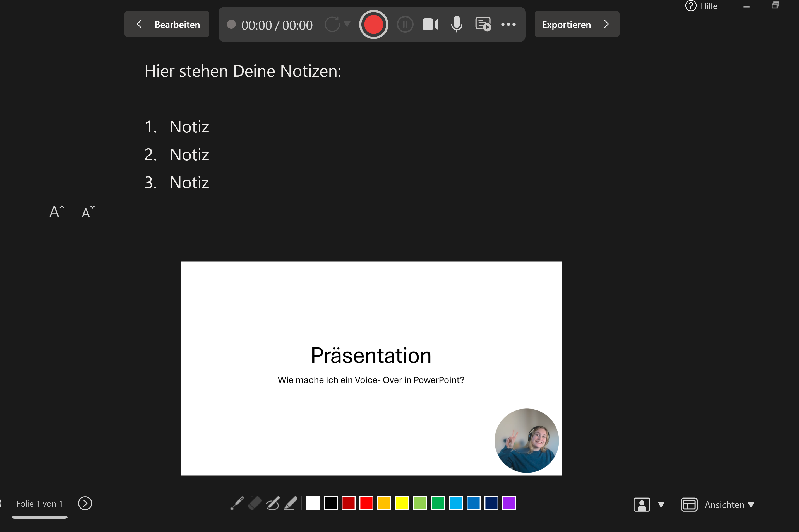Open the teleprompter view icon
The image size is (799, 532).
(x=483, y=25)
